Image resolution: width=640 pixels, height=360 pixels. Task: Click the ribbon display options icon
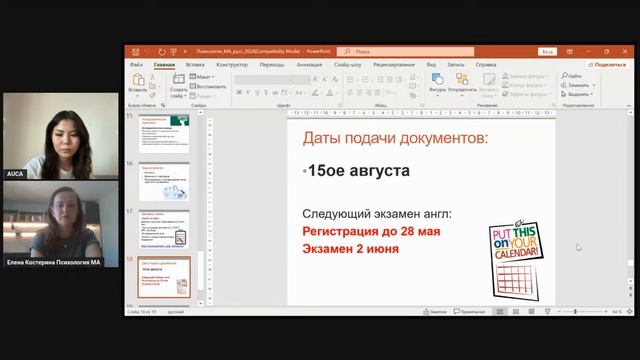[x=570, y=52]
